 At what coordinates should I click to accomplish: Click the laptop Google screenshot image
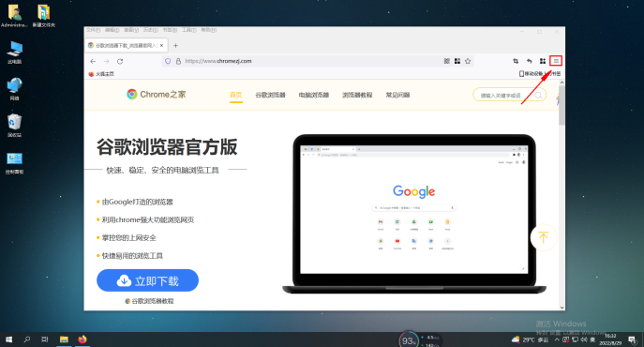pos(414,214)
